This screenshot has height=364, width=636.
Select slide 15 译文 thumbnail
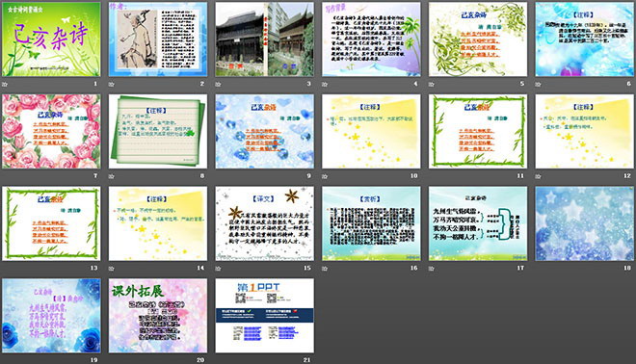(264, 223)
